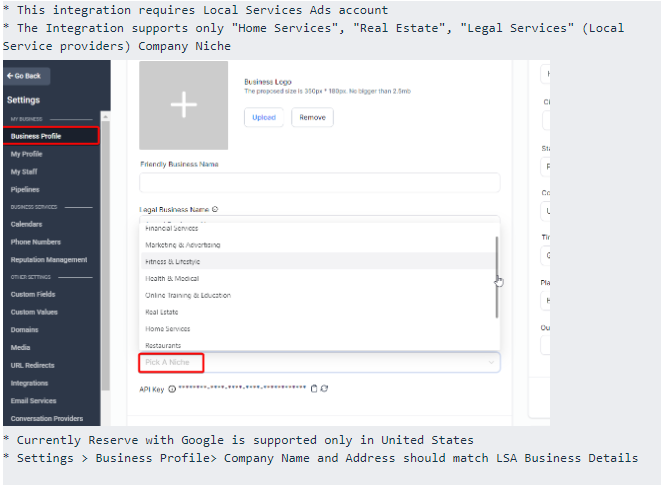Pick Health & Medical niche option
The width and height of the screenshot is (665, 499).
pos(172,279)
